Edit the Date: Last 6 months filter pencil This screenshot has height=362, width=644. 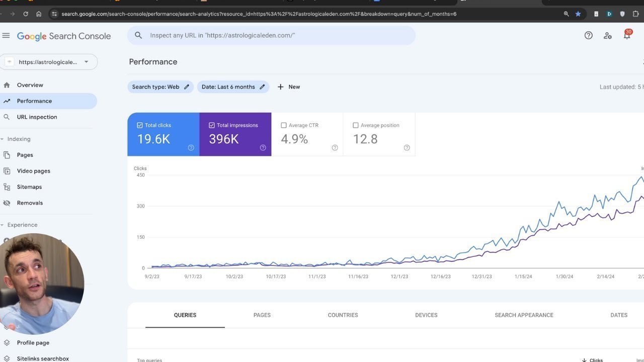[x=262, y=87]
